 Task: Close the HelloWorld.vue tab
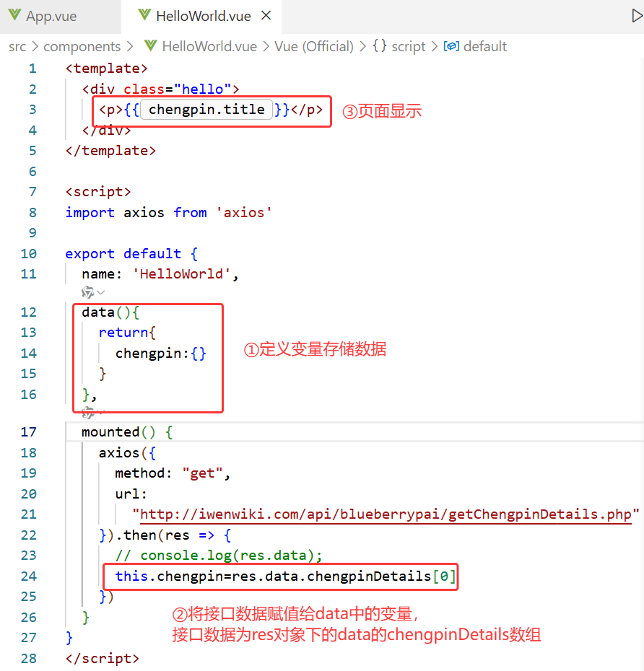(266, 16)
